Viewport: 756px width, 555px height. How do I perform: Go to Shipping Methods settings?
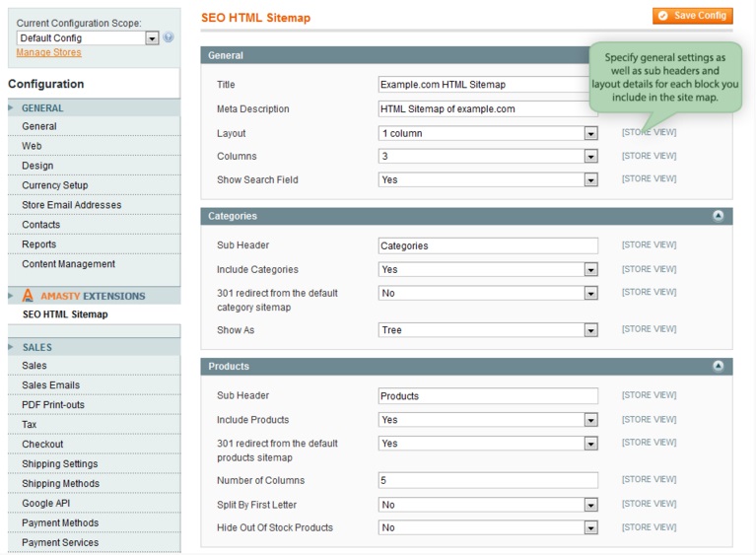click(60, 484)
